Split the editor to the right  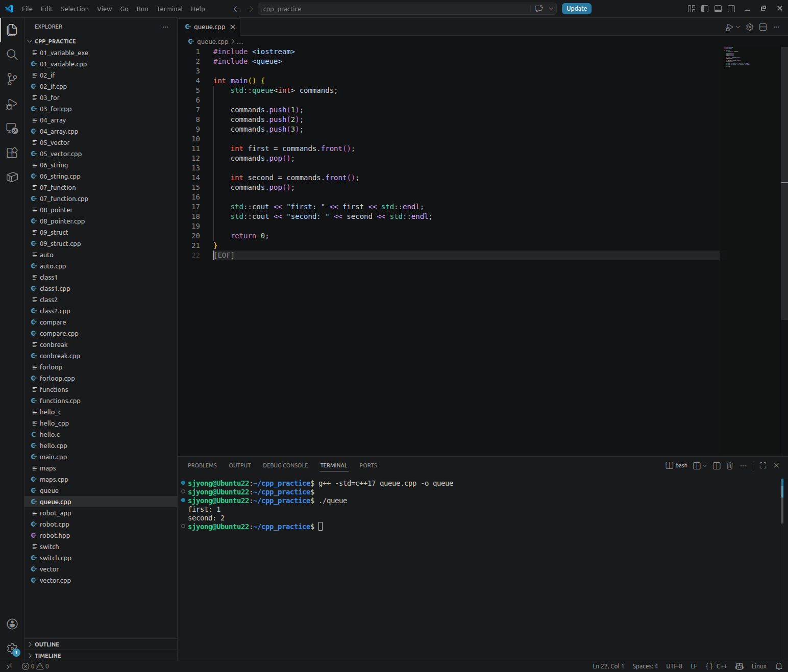(763, 27)
